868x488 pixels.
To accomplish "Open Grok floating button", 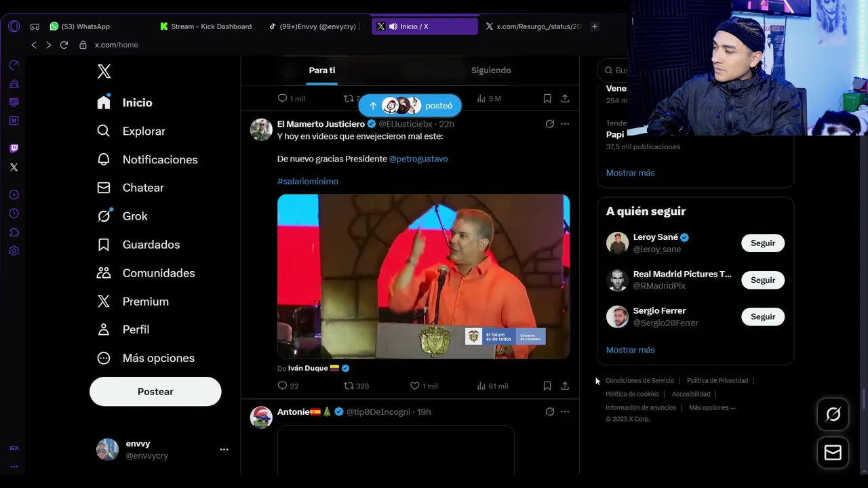I will tap(833, 414).
